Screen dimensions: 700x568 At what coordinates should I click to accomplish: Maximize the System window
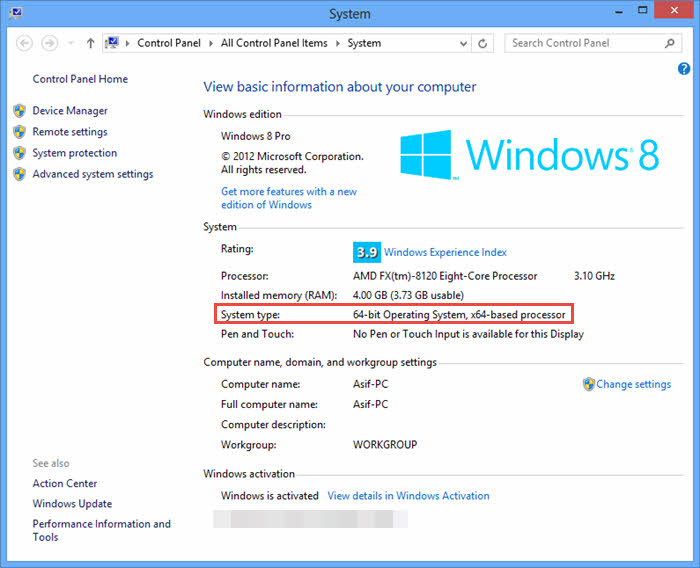point(642,10)
